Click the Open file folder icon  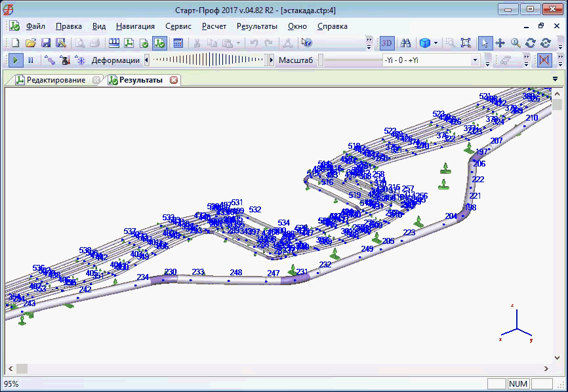[x=30, y=43]
